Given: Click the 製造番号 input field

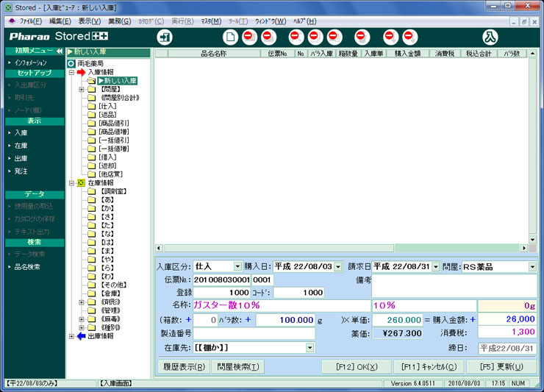Looking at the screenshot, I should 254,333.
